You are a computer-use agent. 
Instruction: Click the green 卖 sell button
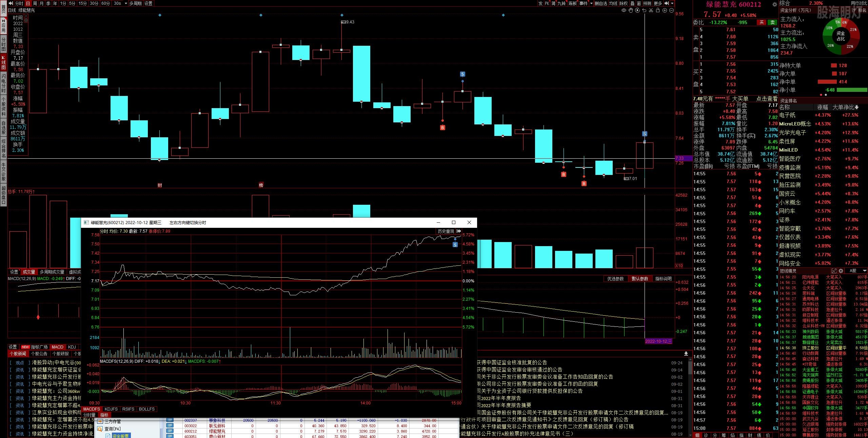(773, 22)
